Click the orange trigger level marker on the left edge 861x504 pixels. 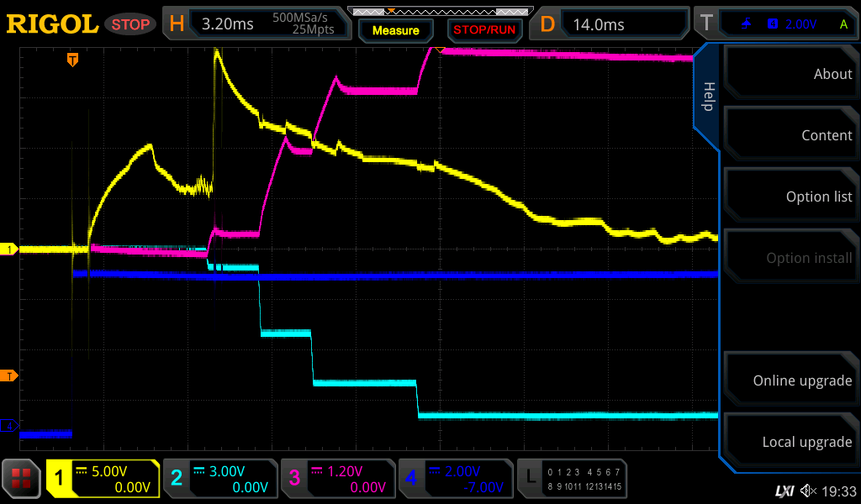coord(10,375)
